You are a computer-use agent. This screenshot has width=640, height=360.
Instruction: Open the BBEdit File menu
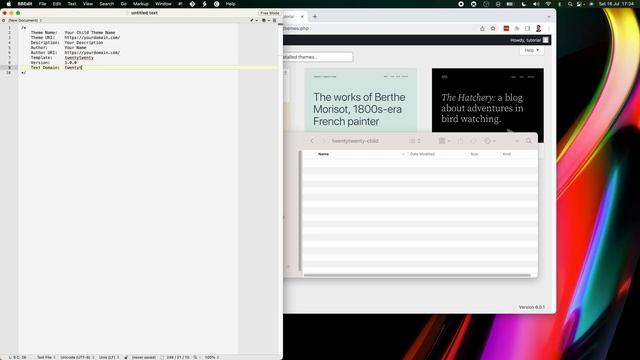(42, 4)
